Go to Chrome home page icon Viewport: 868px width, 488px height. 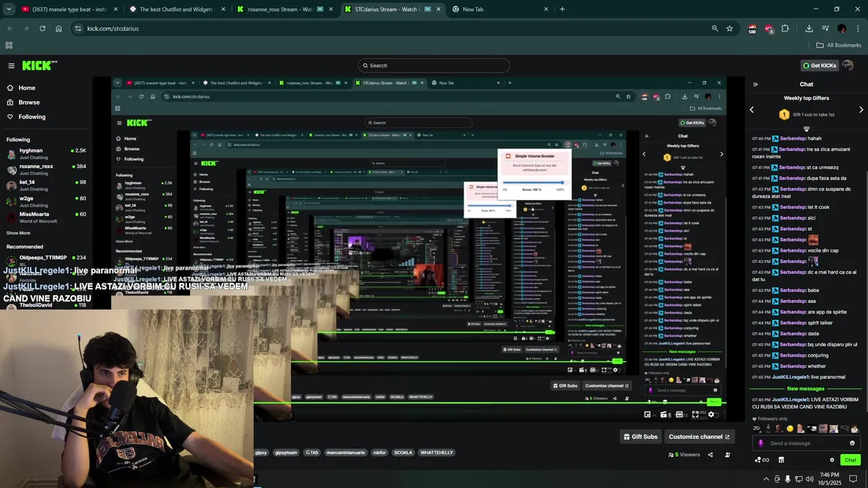(59, 28)
